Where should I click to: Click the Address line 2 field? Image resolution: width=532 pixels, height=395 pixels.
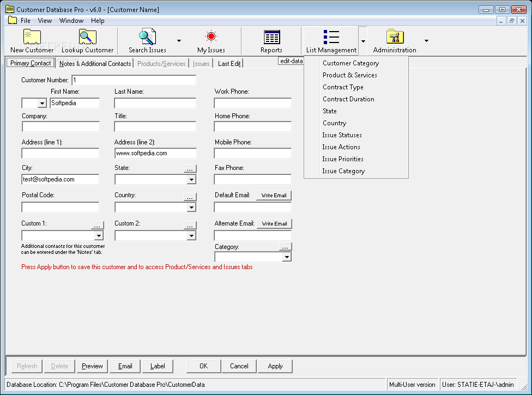coord(155,153)
